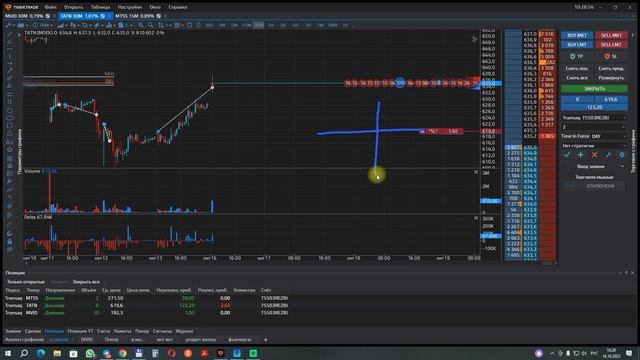Open the 30M timeframe dropdown in toolbar
The width and height of the screenshot is (640, 360).
pos(43,25)
